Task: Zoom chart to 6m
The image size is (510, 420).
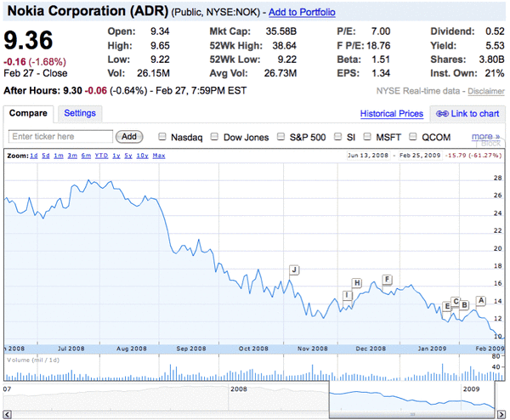Action: point(86,156)
